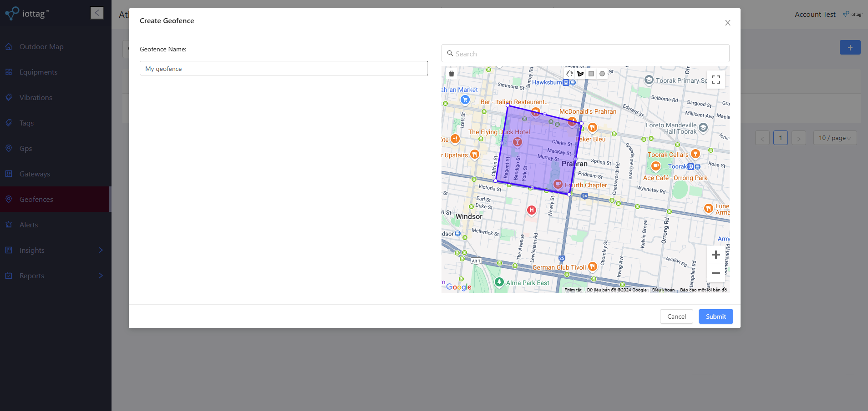Open Gateways in sidebar
The image size is (868, 411).
[x=56, y=174]
